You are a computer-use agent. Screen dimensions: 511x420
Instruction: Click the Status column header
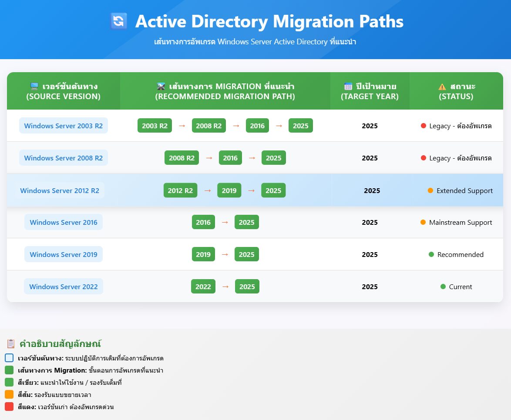[x=456, y=91]
